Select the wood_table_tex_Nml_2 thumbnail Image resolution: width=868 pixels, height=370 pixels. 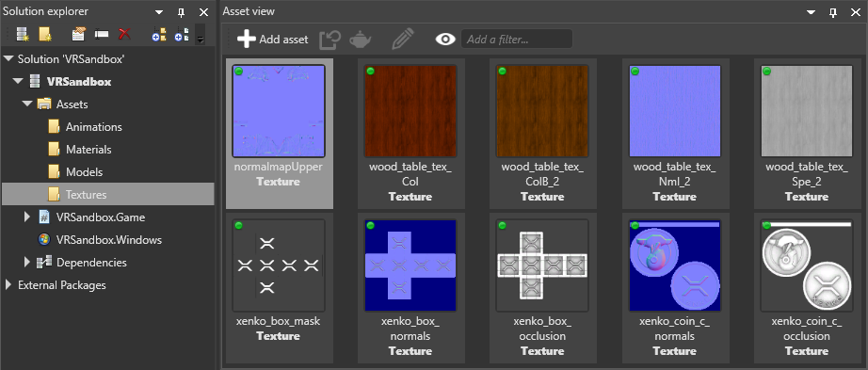674,111
